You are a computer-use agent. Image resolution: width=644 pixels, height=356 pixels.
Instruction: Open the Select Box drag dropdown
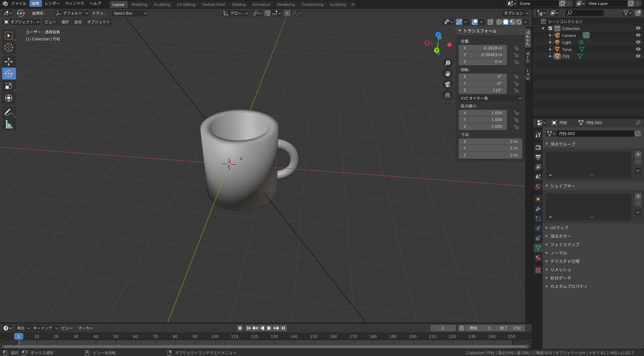click(x=130, y=13)
